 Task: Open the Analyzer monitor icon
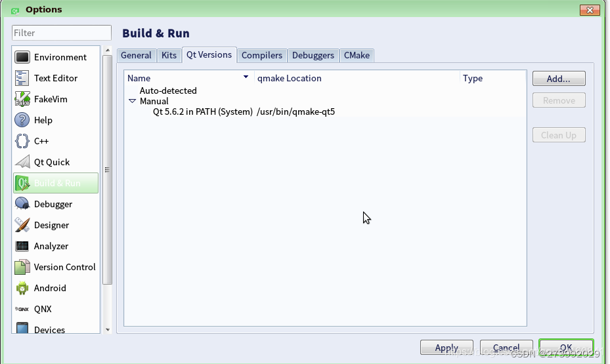22,246
